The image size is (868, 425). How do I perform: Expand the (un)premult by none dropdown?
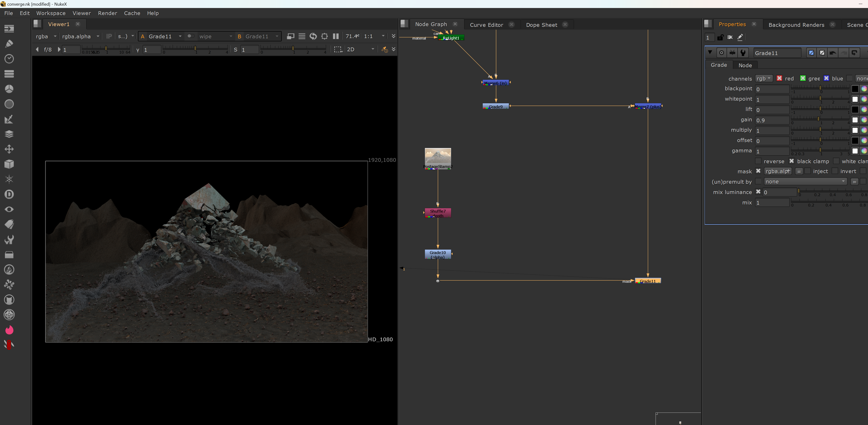coord(805,182)
